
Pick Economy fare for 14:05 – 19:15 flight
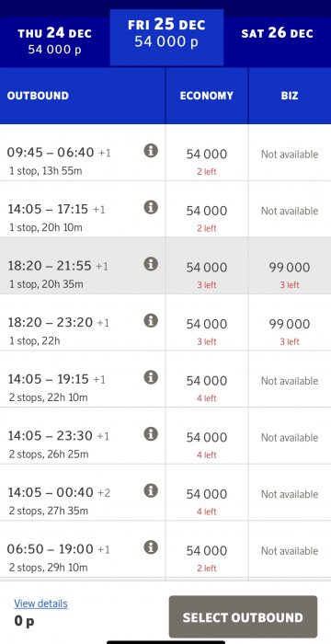coord(207,379)
